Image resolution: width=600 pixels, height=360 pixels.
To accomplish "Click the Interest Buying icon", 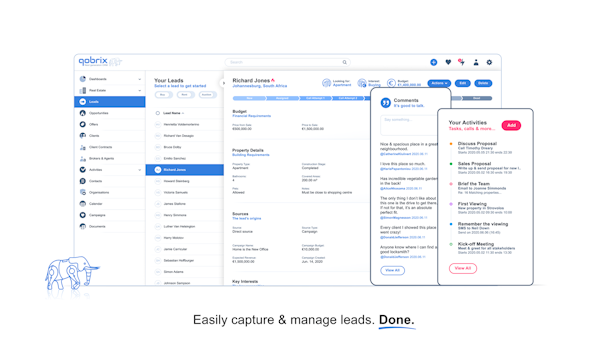I will click(362, 83).
